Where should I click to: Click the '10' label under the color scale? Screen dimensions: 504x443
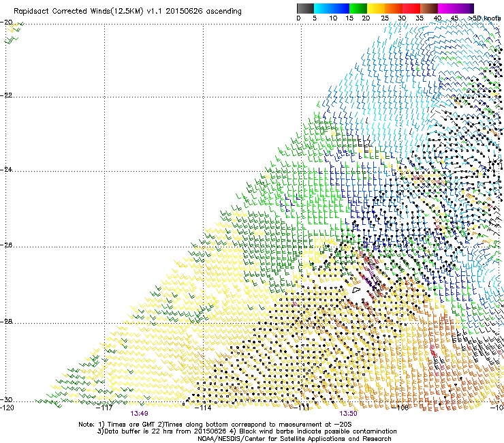click(333, 18)
